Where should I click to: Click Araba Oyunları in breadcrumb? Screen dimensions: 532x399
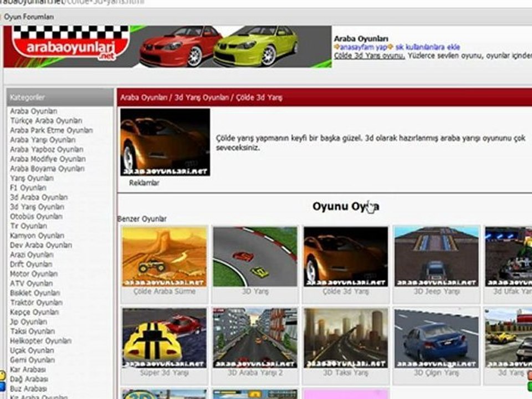[144, 98]
